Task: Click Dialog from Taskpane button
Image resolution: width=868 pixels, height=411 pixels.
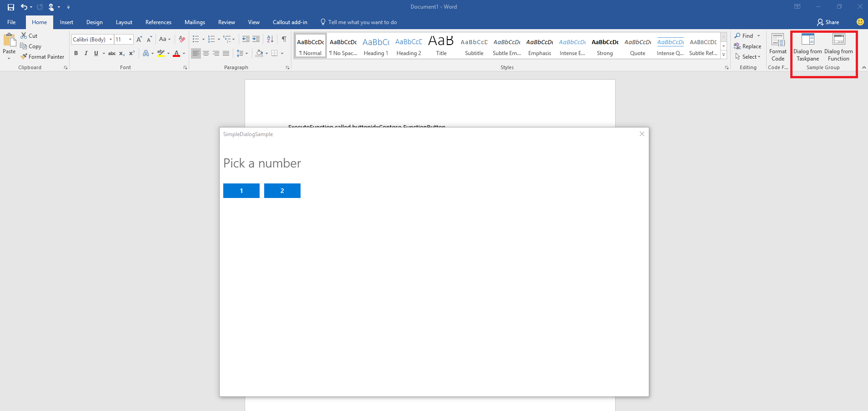Action: pyautogui.click(x=807, y=47)
